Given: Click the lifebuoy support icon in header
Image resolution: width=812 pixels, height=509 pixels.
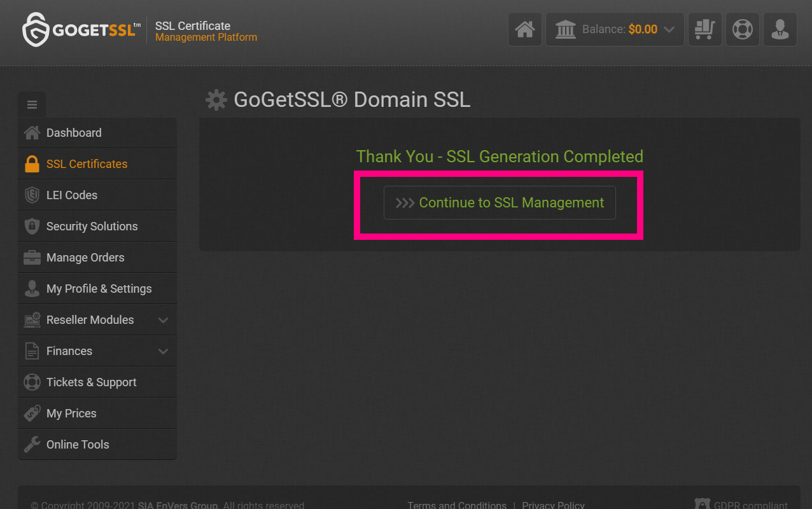Looking at the screenshot, I should click(x=743, y=29).
